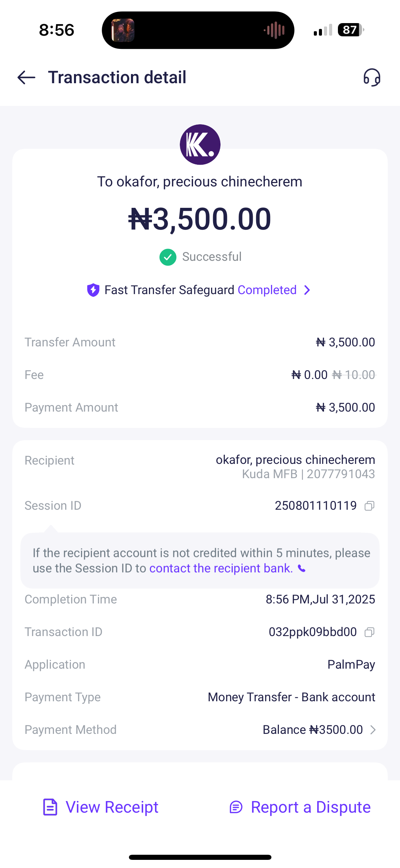This screenshot has width=400, height=868.
Task: Expand Fast Transfer Safeguard details chevron
Action: click(307, 290)
